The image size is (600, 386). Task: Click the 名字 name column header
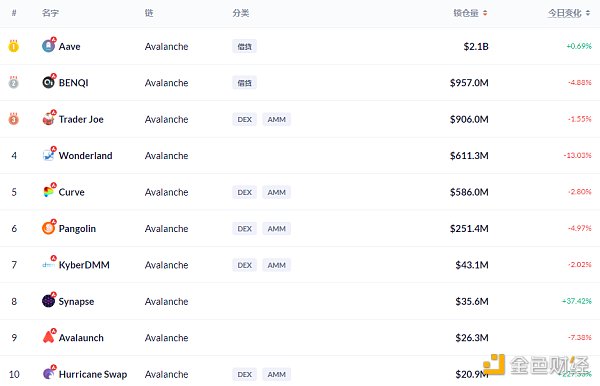pos(50,13)
